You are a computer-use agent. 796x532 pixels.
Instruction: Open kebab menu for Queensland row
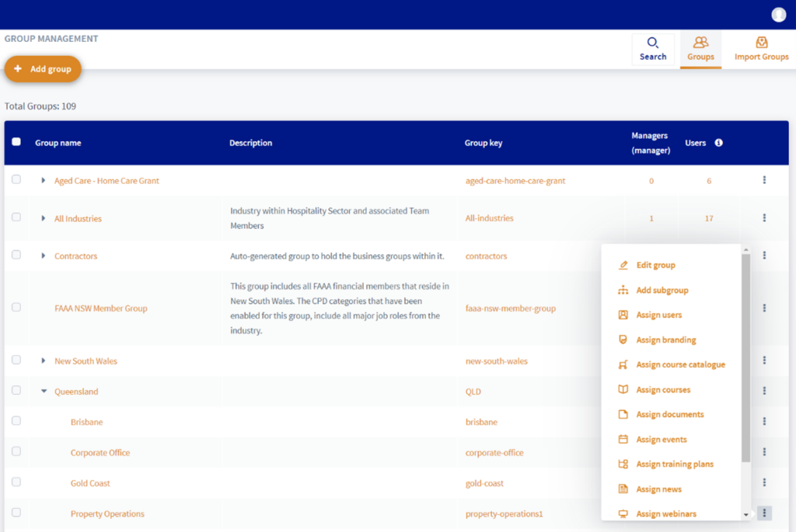point(764,391)
